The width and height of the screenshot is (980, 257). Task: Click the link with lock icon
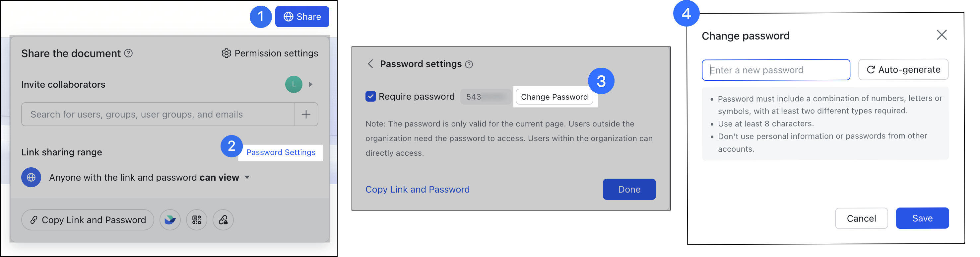(x=223, y=220)
